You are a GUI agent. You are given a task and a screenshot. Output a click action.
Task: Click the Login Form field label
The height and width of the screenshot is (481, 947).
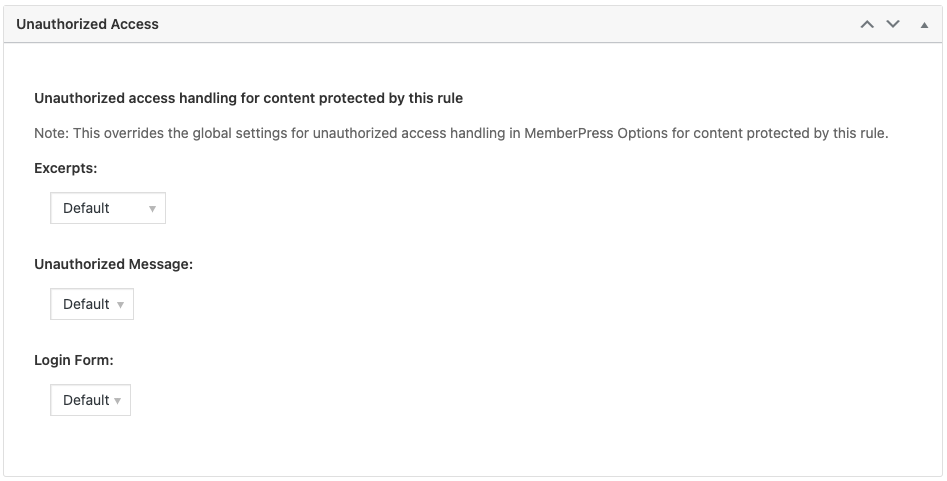(73, 360)
